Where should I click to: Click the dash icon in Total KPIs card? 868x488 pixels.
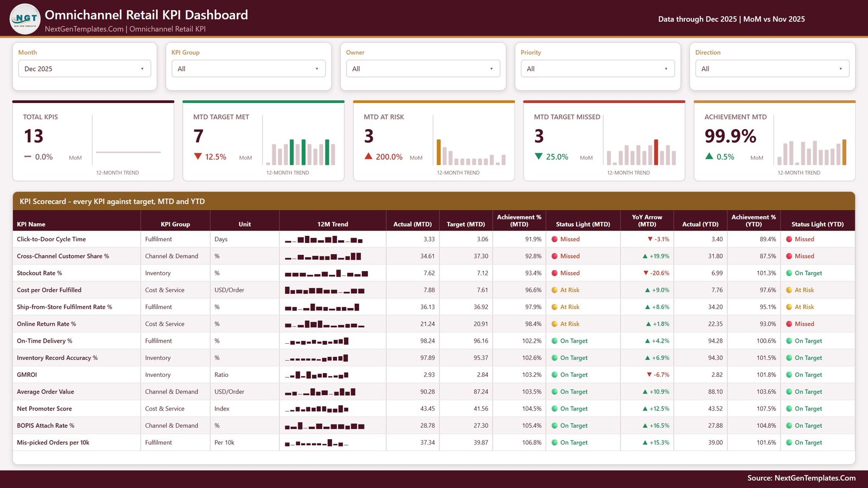[x=28, y=157]
